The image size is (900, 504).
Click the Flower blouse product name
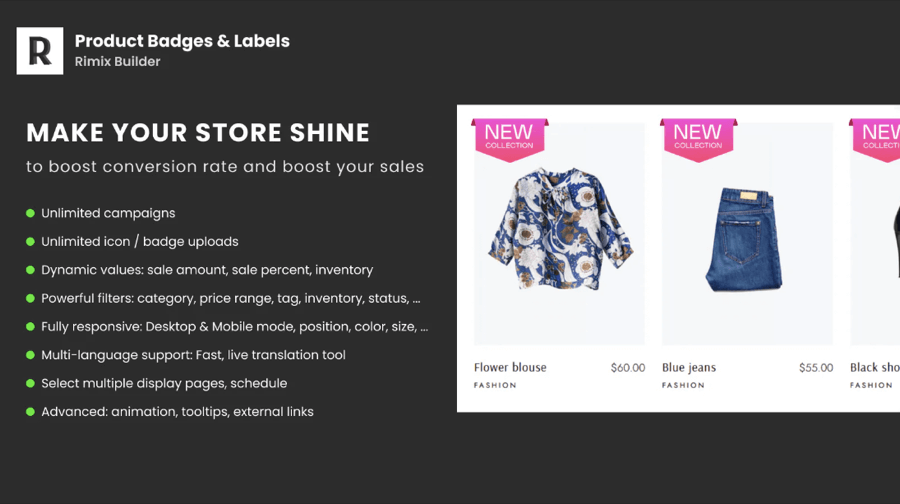click(510, 368)
